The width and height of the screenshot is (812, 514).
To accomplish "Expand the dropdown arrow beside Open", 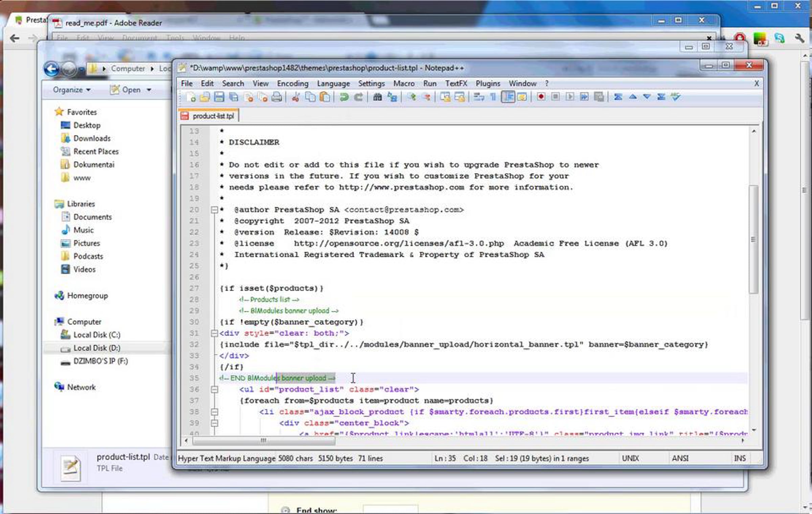I will click(149, 90).
